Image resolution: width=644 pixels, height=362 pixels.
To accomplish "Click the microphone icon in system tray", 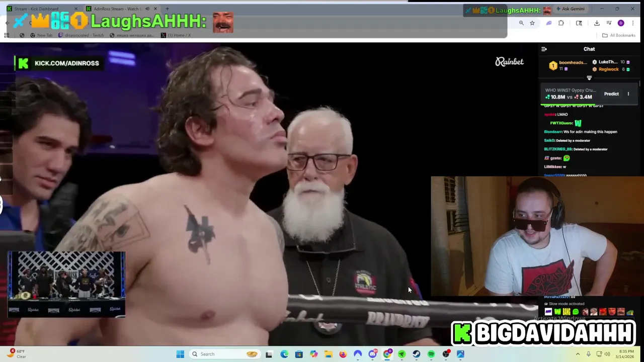I will (588, 354).
